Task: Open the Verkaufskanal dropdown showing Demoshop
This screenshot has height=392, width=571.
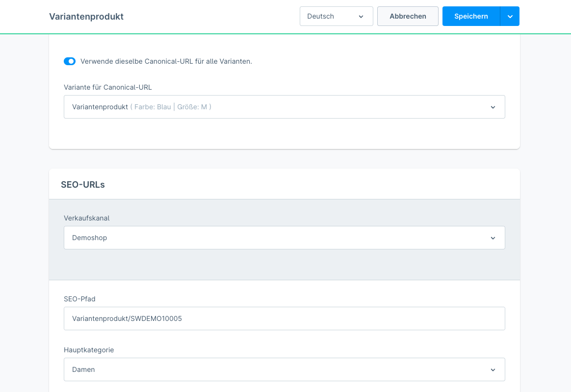Action: coord(275,238)
